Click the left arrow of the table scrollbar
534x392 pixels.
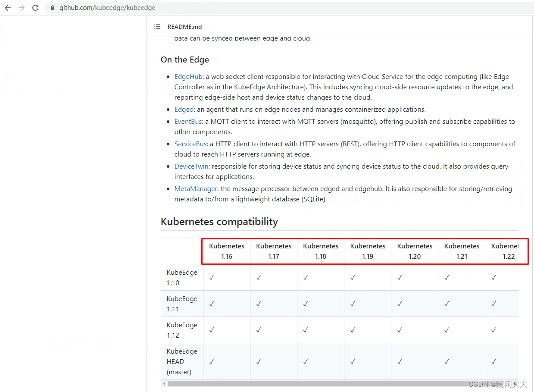coord(164,383)
